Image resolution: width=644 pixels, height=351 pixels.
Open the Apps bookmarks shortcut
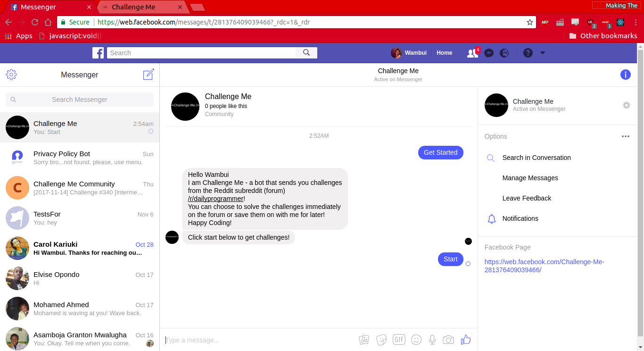point(19,36)
